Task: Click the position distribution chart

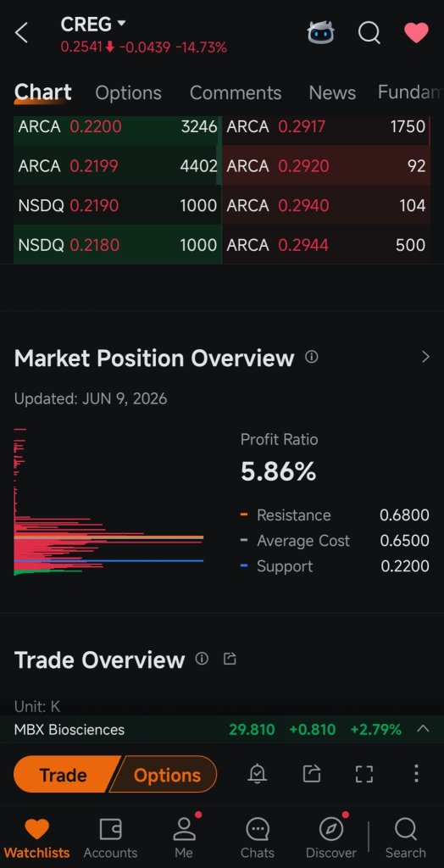Action: [x=108, y=502]
